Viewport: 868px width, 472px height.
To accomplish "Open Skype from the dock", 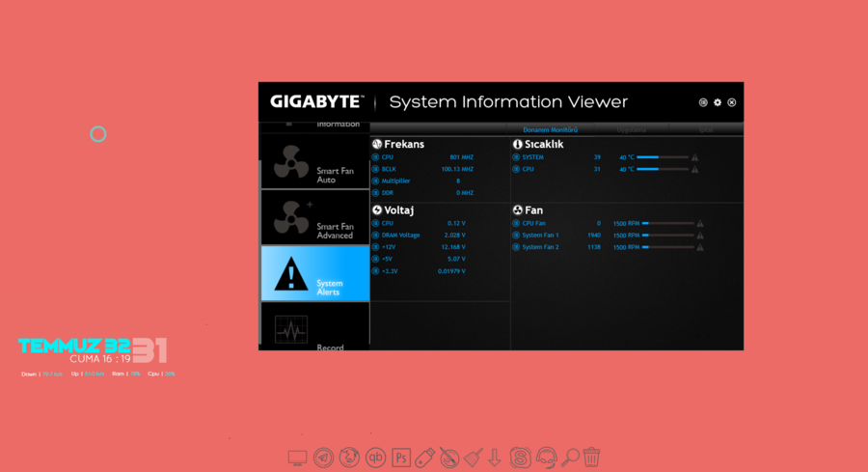I will point(521,458).
